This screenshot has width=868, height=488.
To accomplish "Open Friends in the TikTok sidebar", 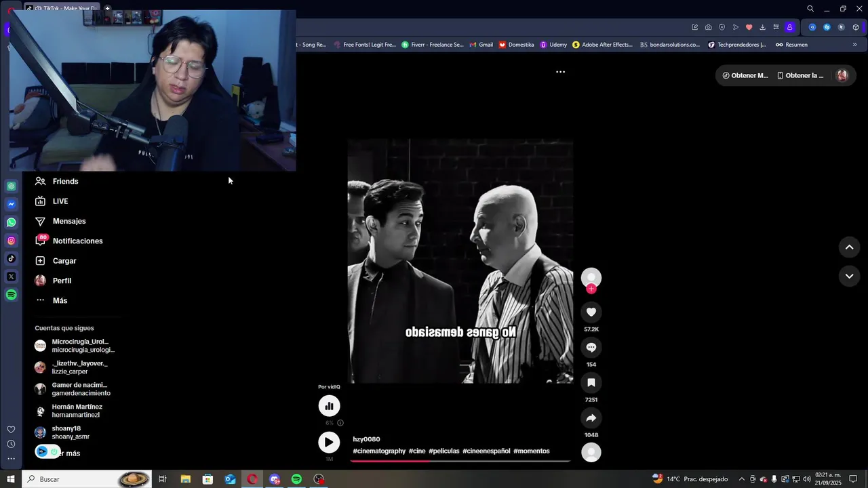I will (x=57, y=182).
